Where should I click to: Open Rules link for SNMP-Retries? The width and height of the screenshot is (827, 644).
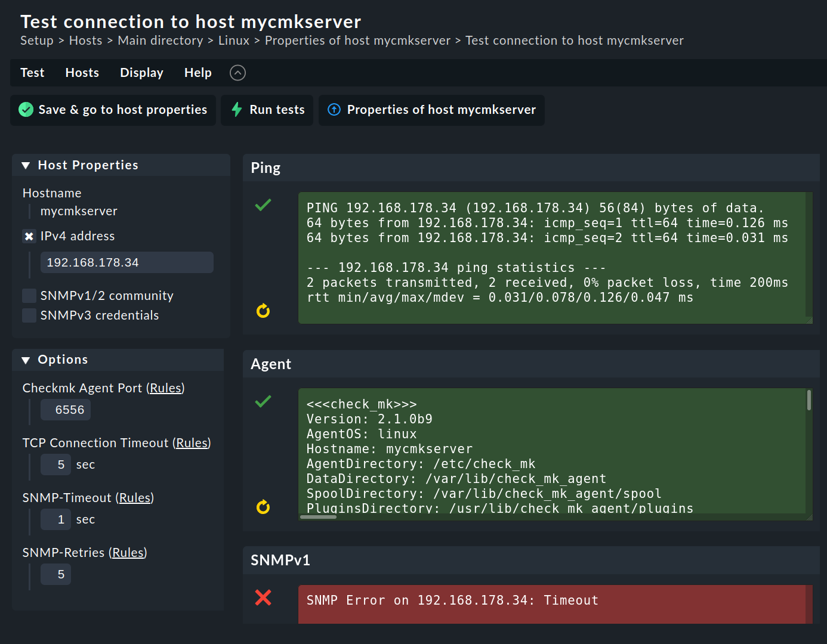[128, 553]
